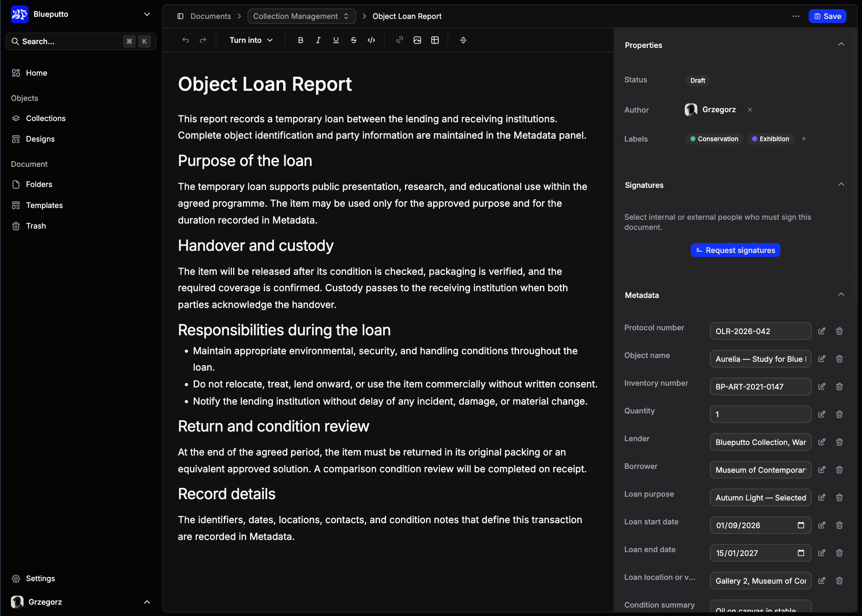Click the Borrower input field
The image size is (862, 616).
pos(760,470)
